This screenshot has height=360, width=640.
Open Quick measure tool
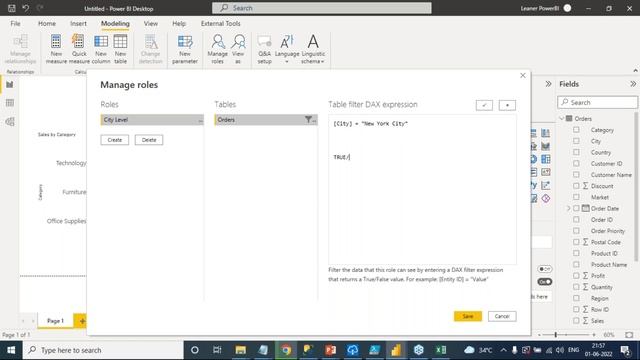pyautogui.click(x=79, y=49)
